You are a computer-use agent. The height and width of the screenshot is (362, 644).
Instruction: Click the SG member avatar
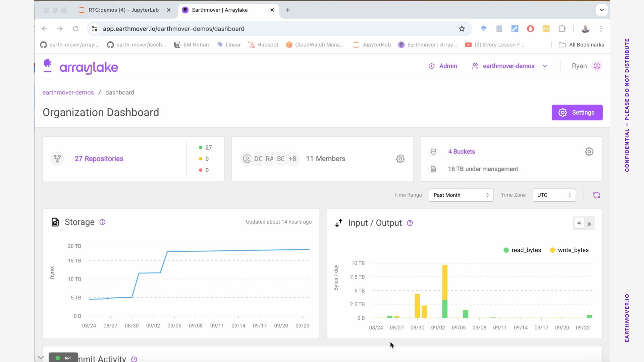[281, 159]
